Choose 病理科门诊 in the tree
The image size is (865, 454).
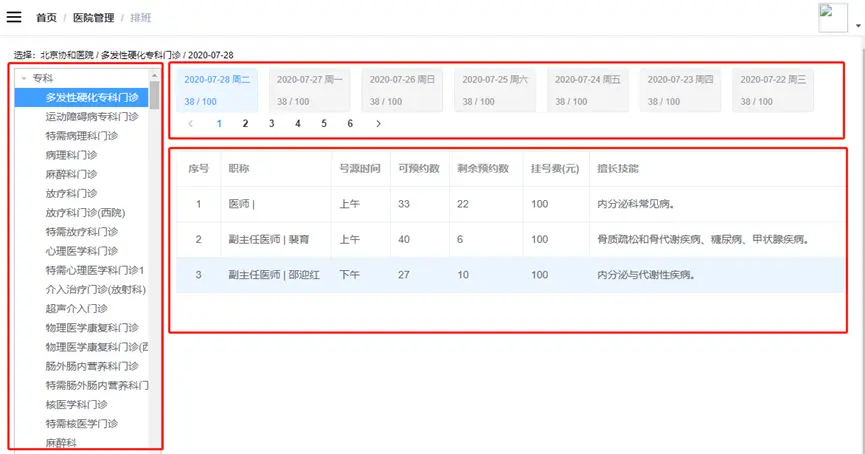[71, 155]
